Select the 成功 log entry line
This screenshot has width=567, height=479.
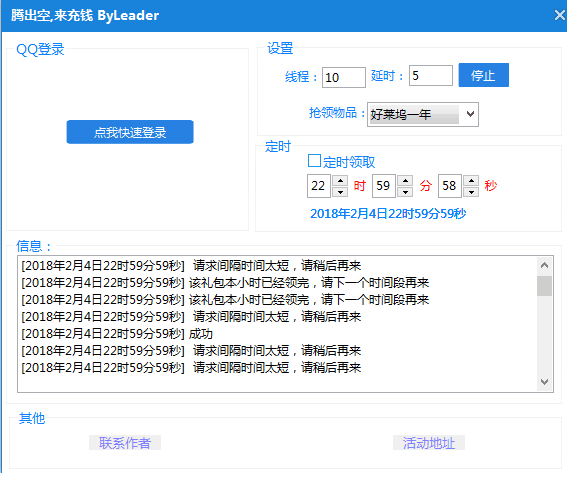117,334
